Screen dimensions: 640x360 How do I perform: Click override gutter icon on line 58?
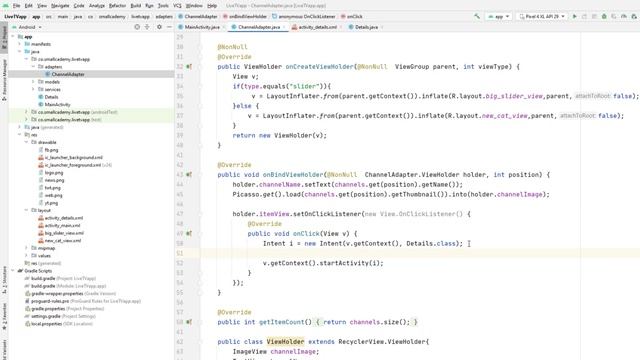[x=189, y=322]
